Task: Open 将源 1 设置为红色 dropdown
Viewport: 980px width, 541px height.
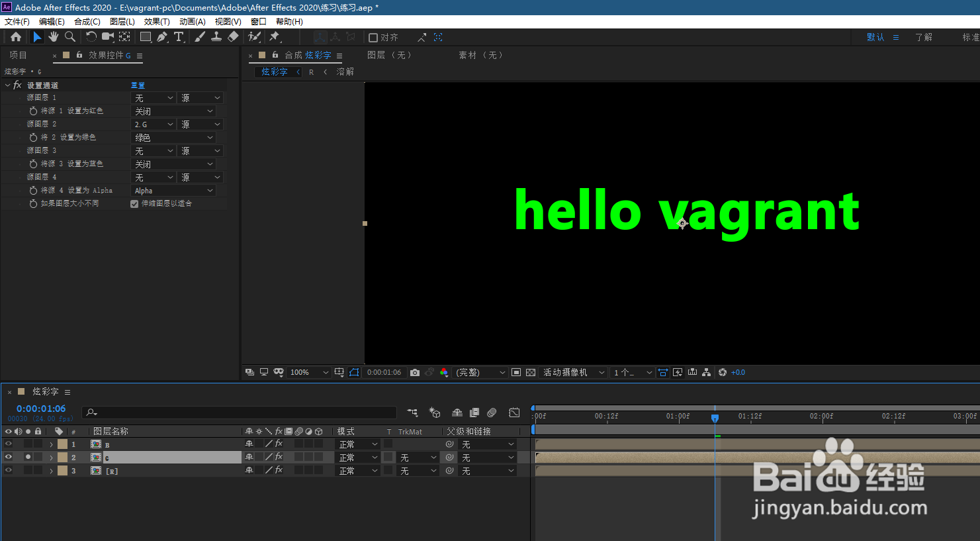Action: (174, 111)
